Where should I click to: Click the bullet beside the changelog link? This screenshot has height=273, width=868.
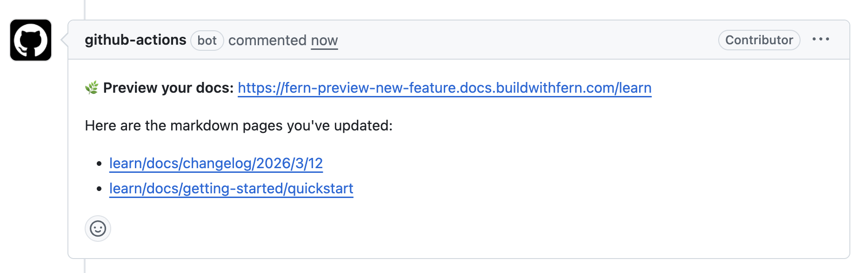[98, 163]
